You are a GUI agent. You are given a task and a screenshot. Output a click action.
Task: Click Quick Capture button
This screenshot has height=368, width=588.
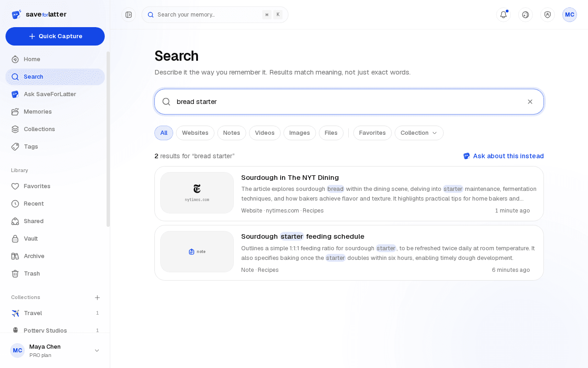pos(55,36)
